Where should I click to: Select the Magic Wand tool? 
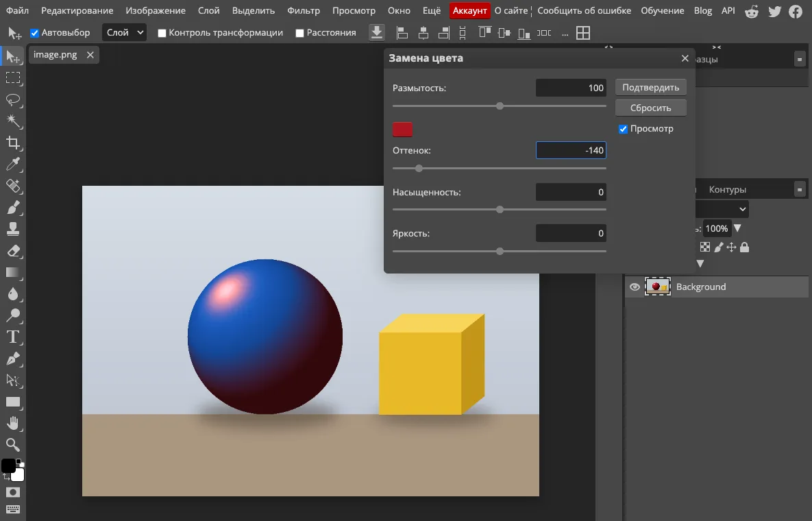click(13, 121)
